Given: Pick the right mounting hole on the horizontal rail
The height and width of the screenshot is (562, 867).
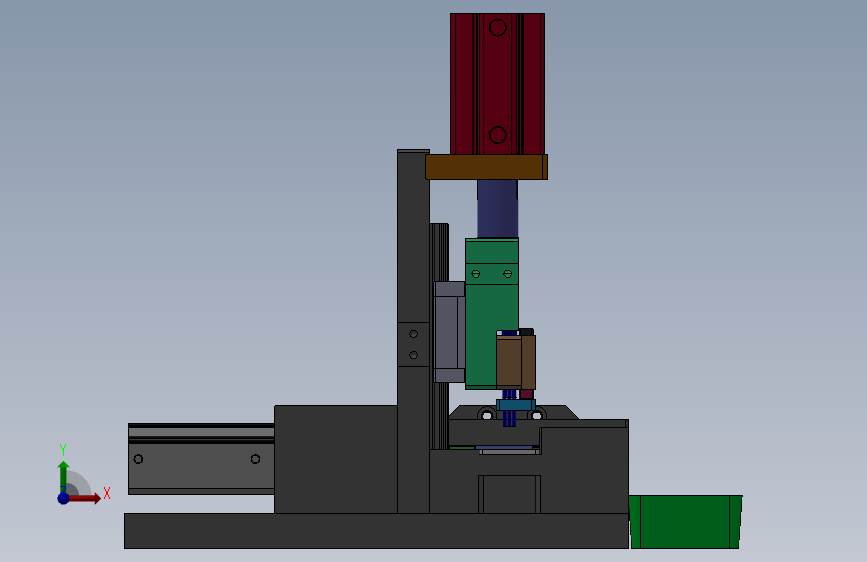Looking at the screenshot, I should pos(255,459).
